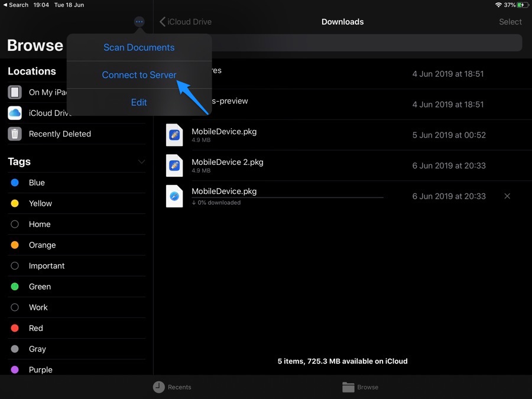Select the Blue tag color dot
Viewport: 532px width, 399px height.
(x=15, y=183)
